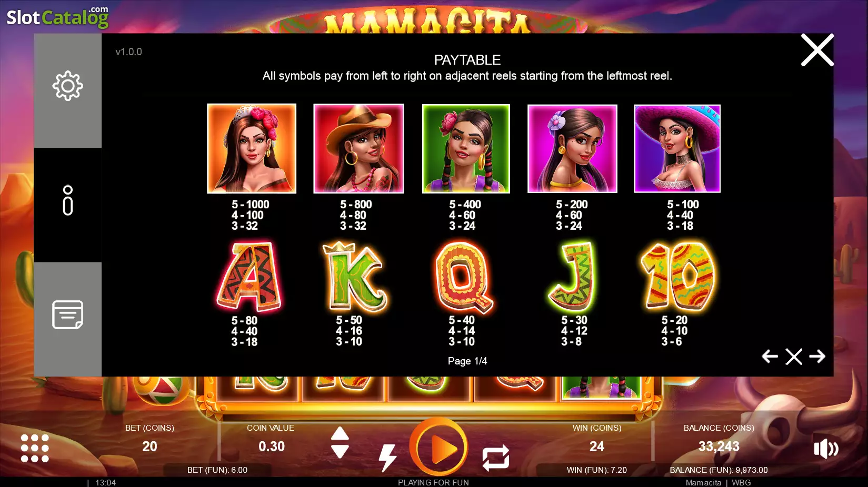868x487 pixels.
Task: Increase coin value with up arrow
Action: [x=340, y=433]
